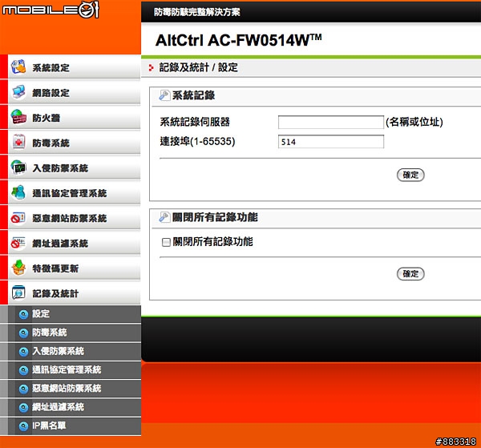The width and height of the screenshot is (481, 448).
Task: Click the 記錄及統計 magnifier icon
Action: coord(18,293)
